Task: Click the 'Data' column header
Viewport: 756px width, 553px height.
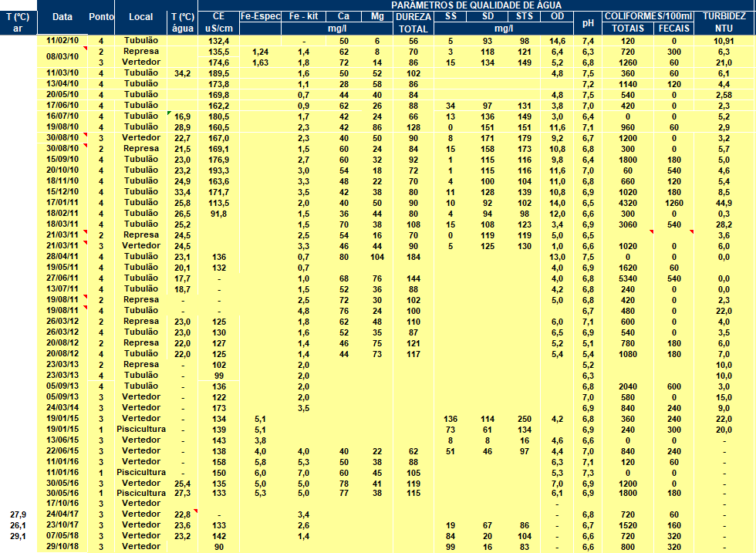Action: [62, 16]
